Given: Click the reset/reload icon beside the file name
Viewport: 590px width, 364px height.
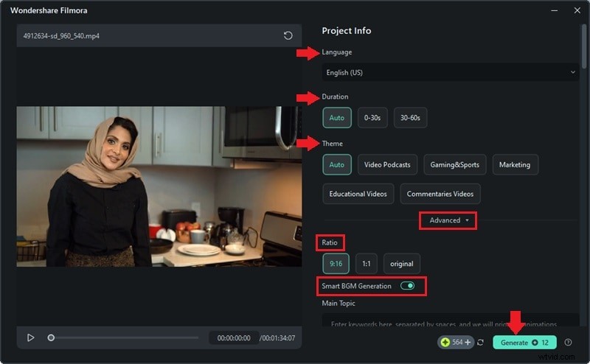Looking at the screenshot, I should click(288, 35).
